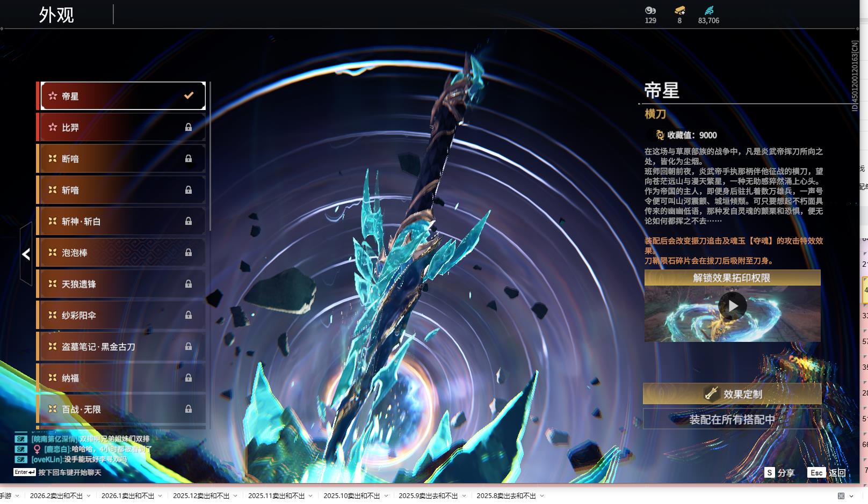The image size is (868, 504).
Task: Click the gold ticket icon showing 8
Action: click(x=679, y=10)
